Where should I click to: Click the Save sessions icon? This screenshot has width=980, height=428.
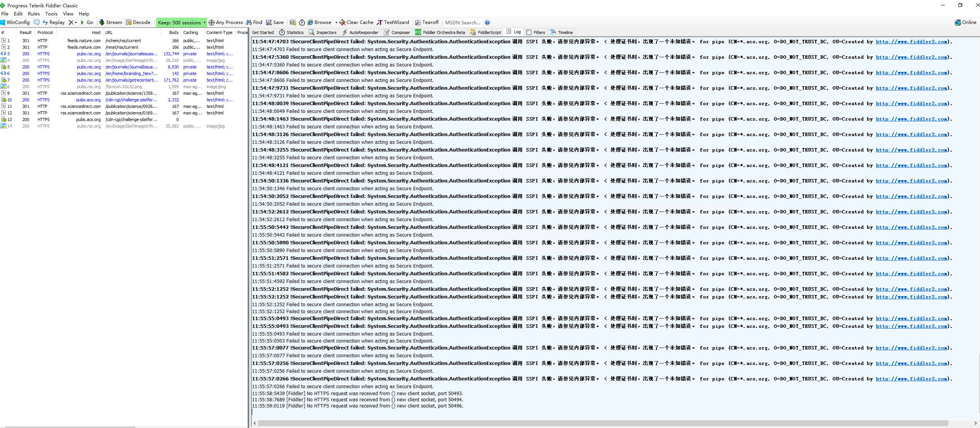269,22
